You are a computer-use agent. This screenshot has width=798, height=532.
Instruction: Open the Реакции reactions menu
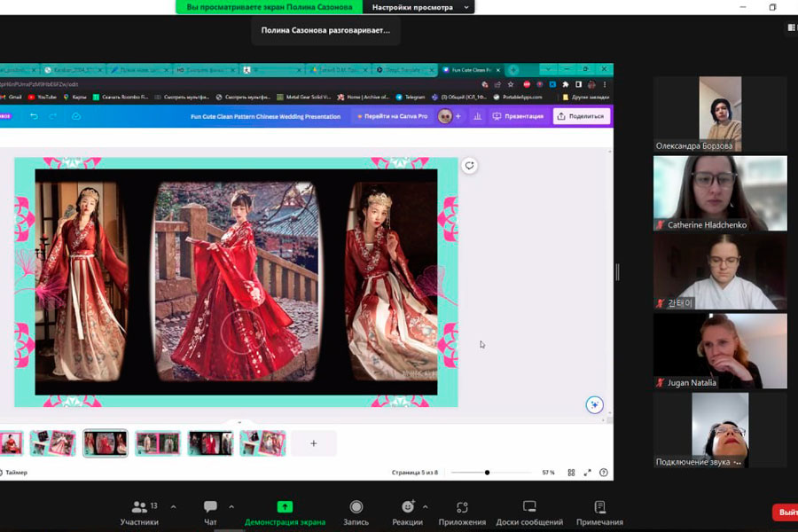coord(408,512)
